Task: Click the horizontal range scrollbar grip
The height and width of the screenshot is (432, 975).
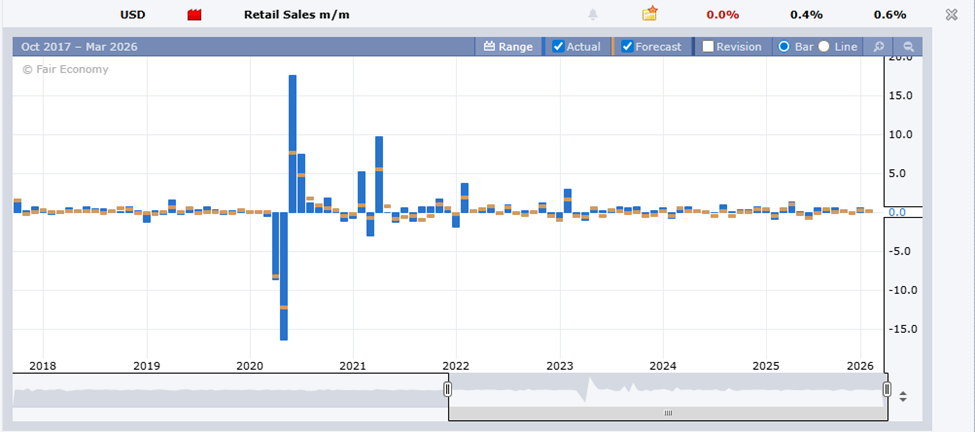Action: tap(668, 413)
